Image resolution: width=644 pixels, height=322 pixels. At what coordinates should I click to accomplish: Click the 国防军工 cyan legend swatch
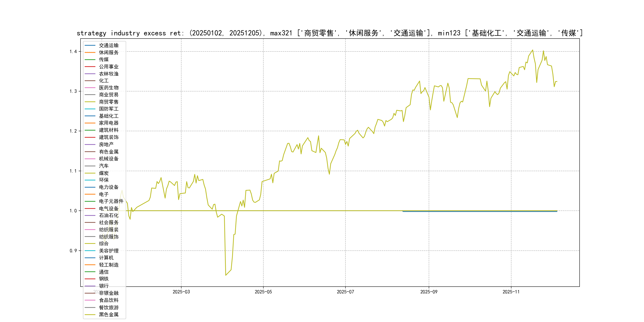coord(90,109)
